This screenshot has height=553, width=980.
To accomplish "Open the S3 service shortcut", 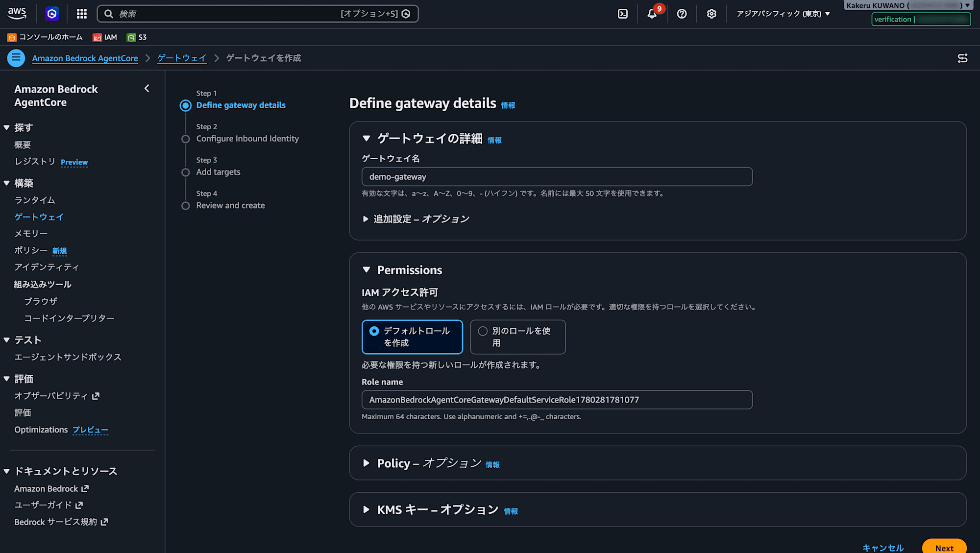I will (x=137, y=37).
